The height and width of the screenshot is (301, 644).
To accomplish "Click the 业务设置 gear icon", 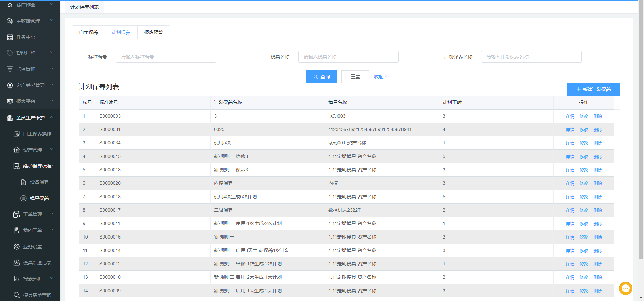I will pos(17,247).
